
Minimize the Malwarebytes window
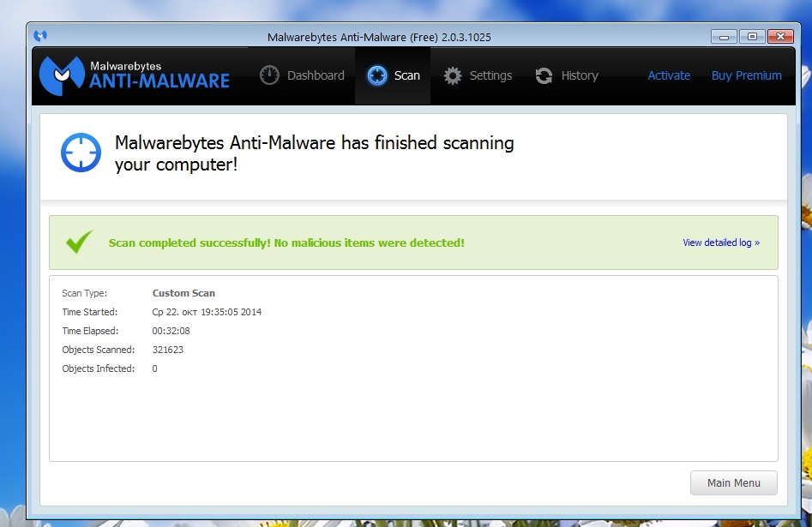coord(724,36)
